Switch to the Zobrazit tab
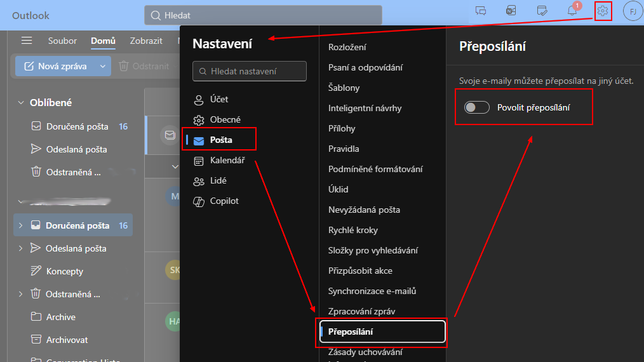 pos(145,41)
